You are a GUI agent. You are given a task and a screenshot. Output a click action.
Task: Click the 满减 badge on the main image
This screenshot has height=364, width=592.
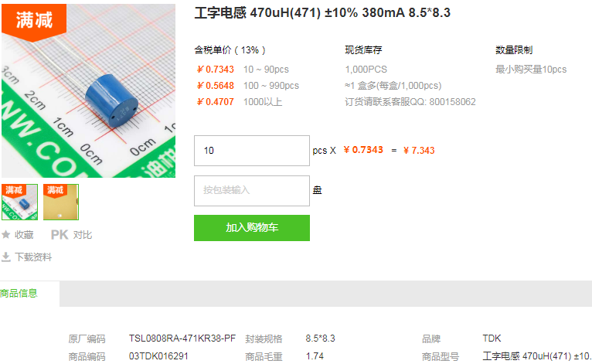(34, 22)
